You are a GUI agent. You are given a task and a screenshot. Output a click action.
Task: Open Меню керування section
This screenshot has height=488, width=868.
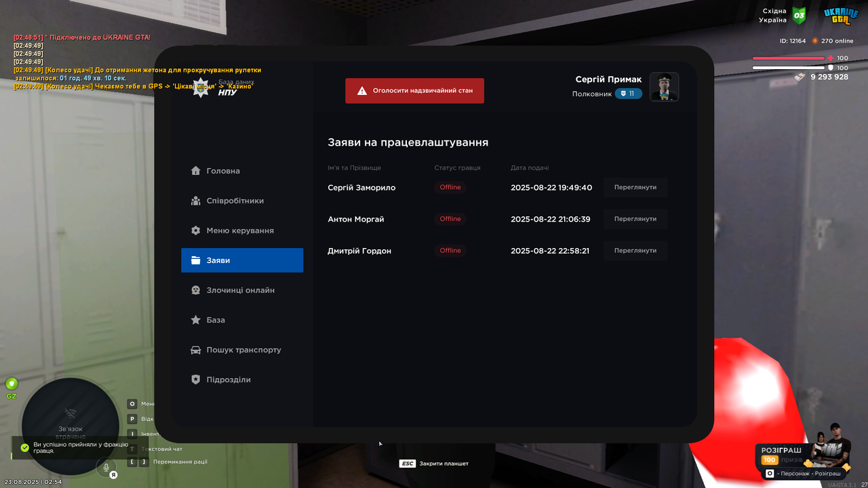pos(242,230)
